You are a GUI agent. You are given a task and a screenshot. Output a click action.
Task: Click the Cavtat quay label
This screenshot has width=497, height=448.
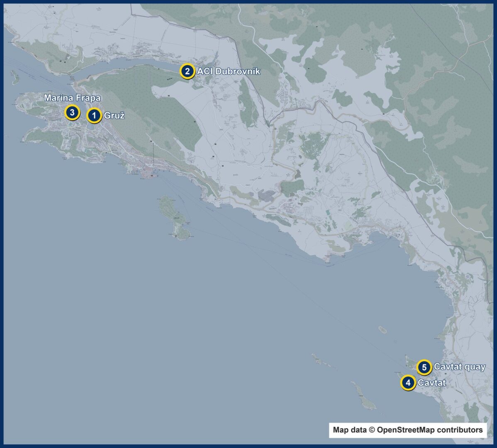pyautogui.click(x=460, y=367)
